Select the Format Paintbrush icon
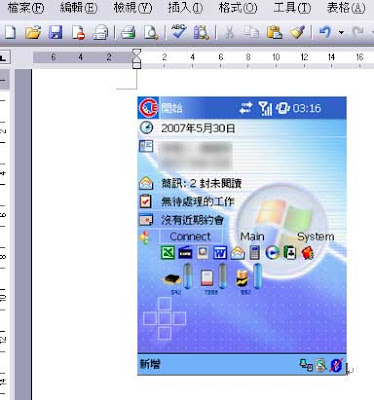The image size is (374, 400). tap(298, 33)
